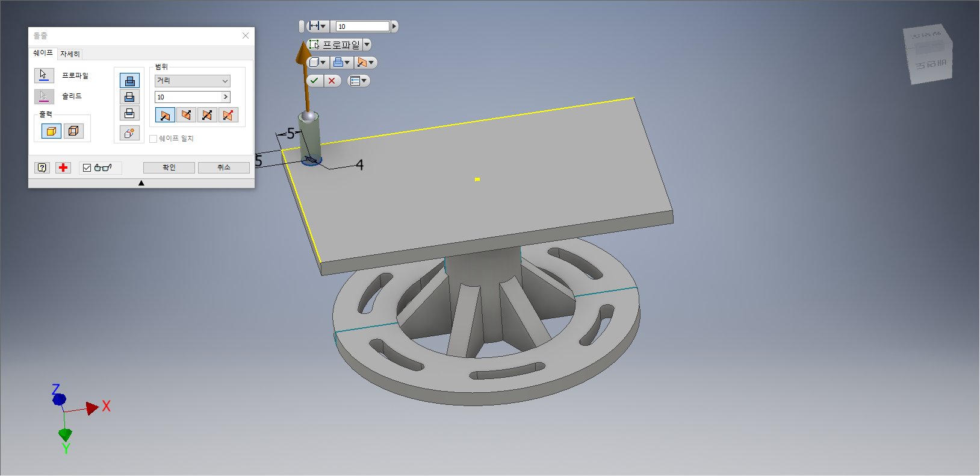This screenshot has height=476, width=980.
Task: Open the mini-toolbar value flyout right arrow
Action: (394, 27)
